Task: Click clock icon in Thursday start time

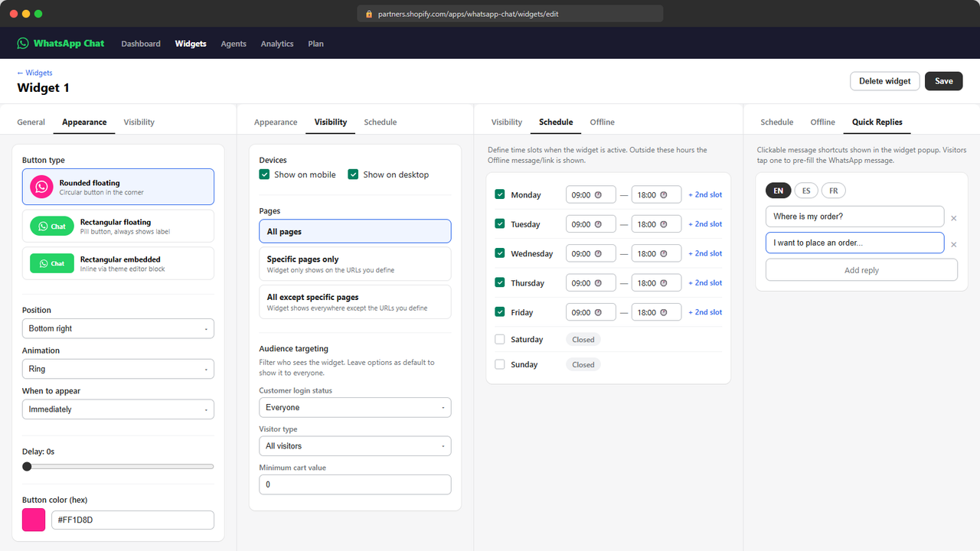Action: (598, 283)
